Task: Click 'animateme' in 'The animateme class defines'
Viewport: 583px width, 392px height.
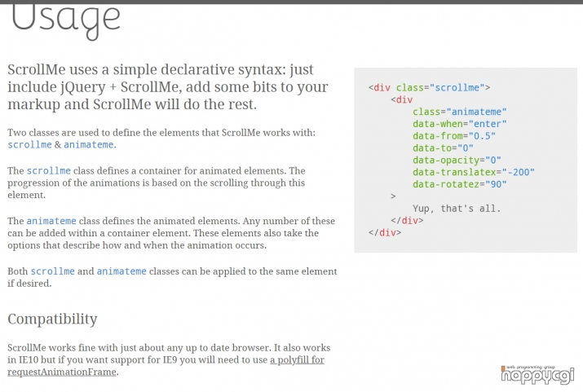Action: point(51,221)
